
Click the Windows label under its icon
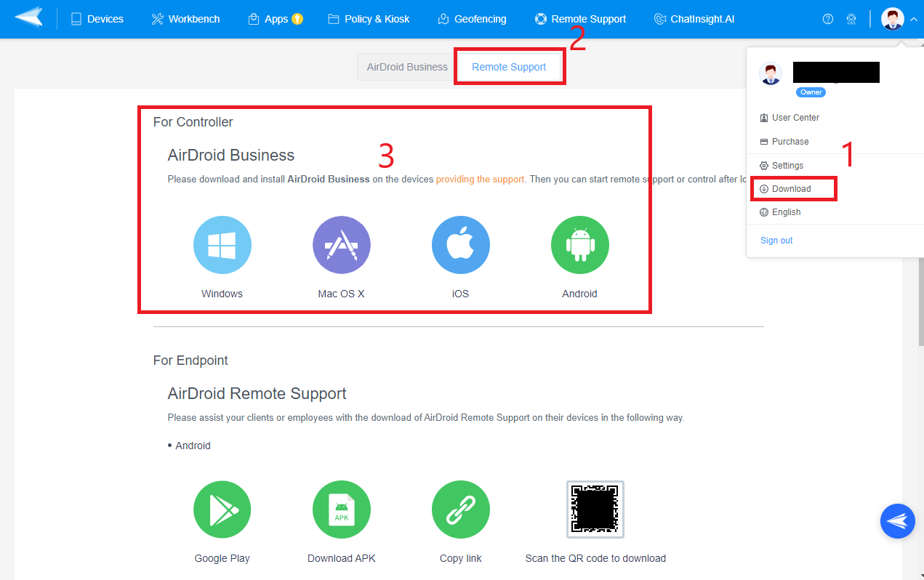click(222, 294)
